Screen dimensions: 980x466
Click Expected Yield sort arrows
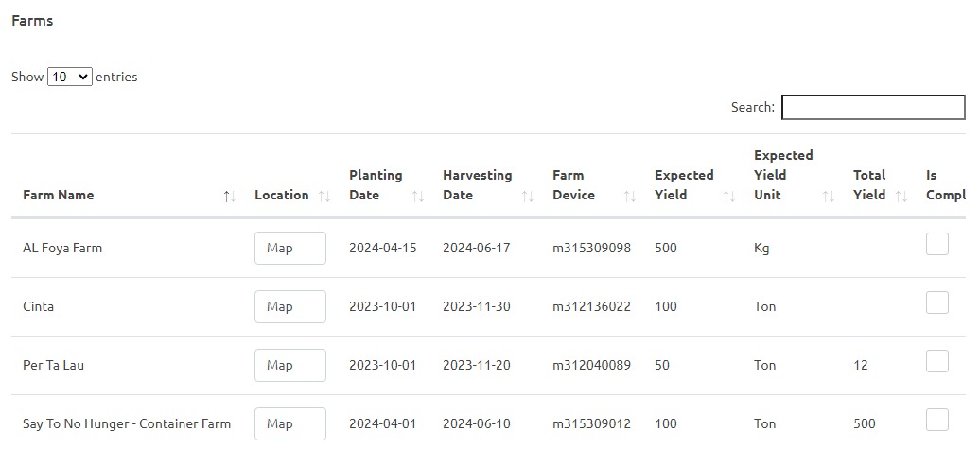[x=728, y=196]
